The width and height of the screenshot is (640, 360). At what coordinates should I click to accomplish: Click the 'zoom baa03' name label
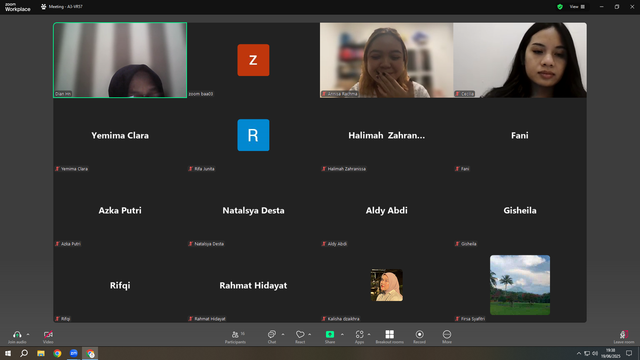(201, 94)
